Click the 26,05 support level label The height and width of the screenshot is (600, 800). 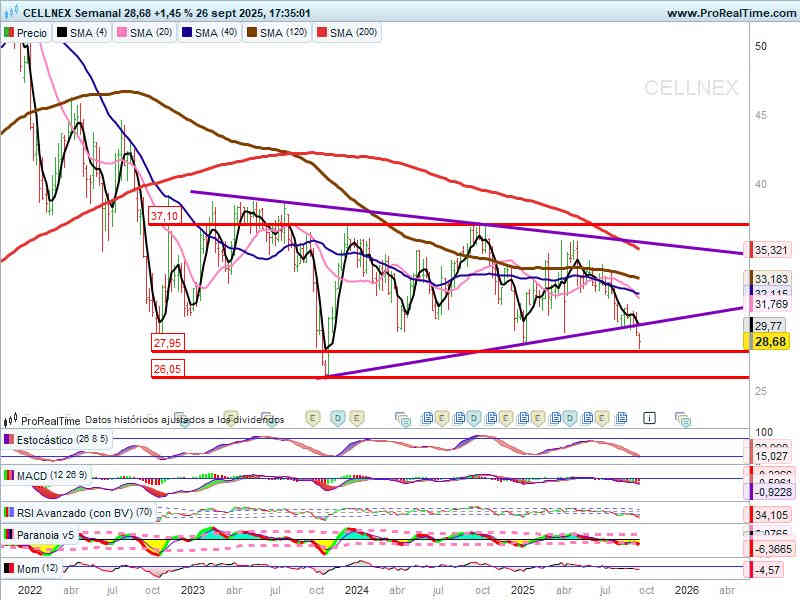click(167, 369)
